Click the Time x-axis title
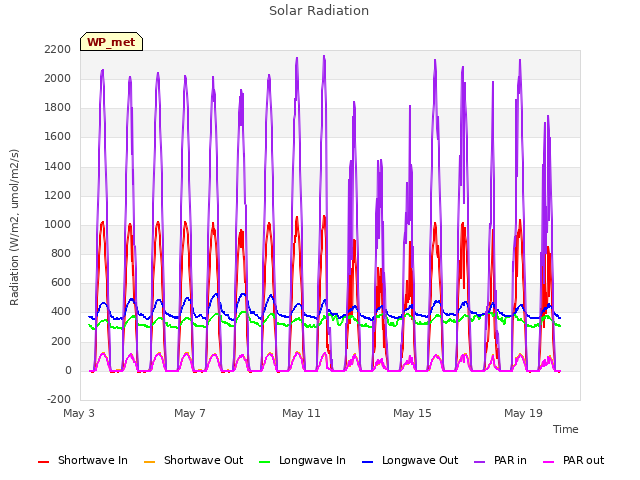Viewport: 640px width, 480px height. coord(565,429)
